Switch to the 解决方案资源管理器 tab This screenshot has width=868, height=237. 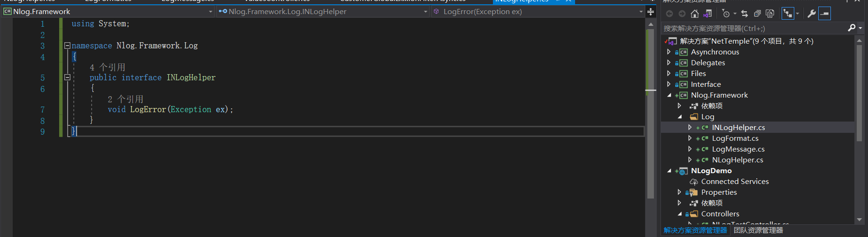tap(695, 230)
